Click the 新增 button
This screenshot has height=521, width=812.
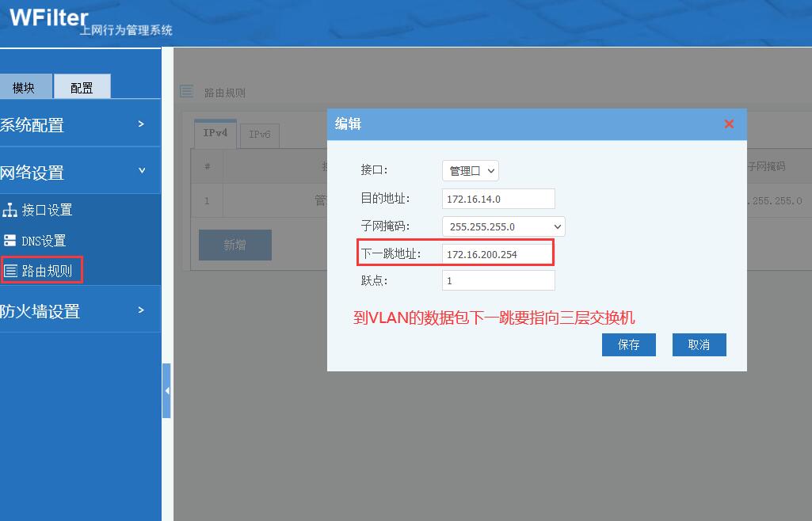(x=235, y=245)
